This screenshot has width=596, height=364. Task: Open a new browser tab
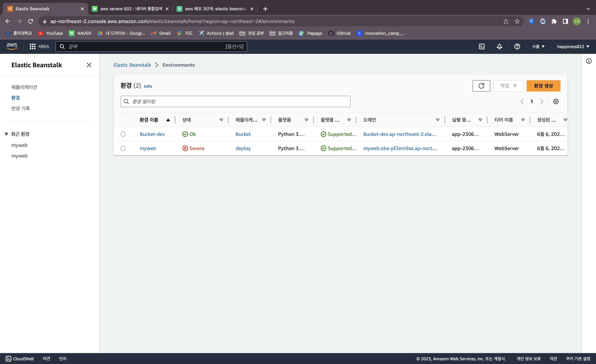click(265, 9)
